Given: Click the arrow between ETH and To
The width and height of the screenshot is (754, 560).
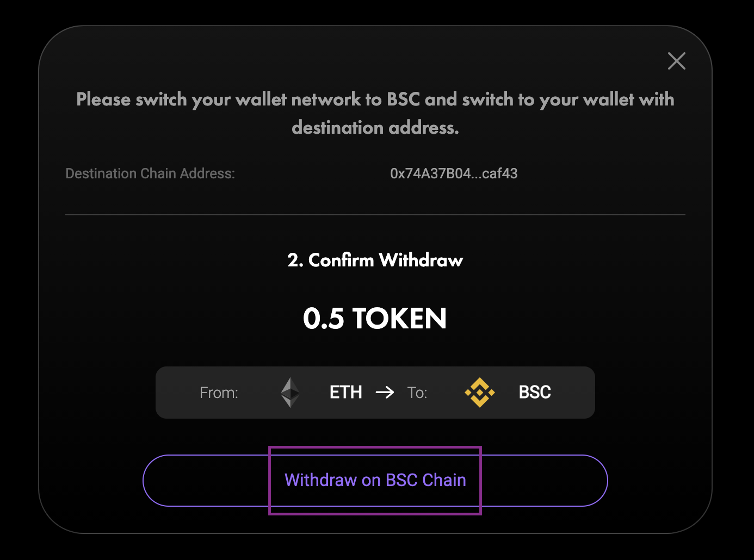Looking at the screenshot, I should point(385,393).
